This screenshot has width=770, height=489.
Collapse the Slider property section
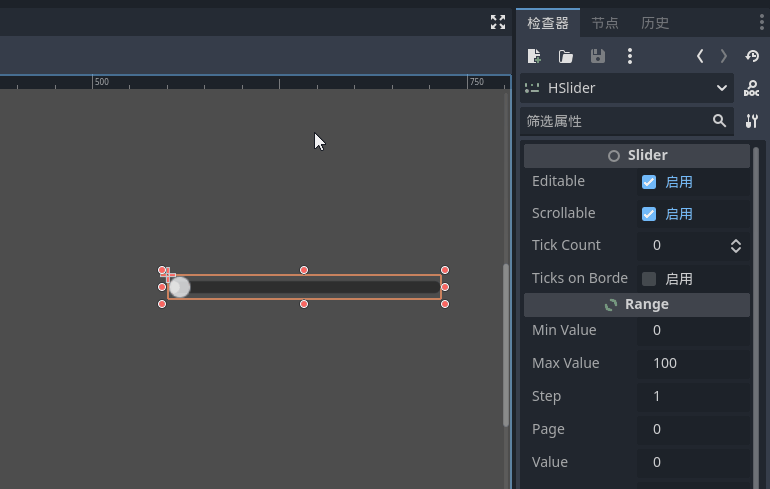point(637,155)
